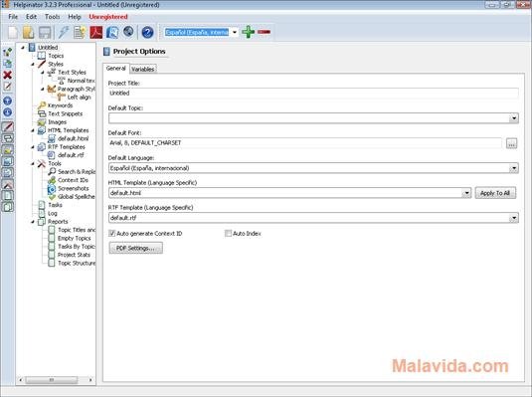The height and width of the screenshot is (397, 532).
Task: Select default.rtf under RTF Templates
Action: [71, 155]
